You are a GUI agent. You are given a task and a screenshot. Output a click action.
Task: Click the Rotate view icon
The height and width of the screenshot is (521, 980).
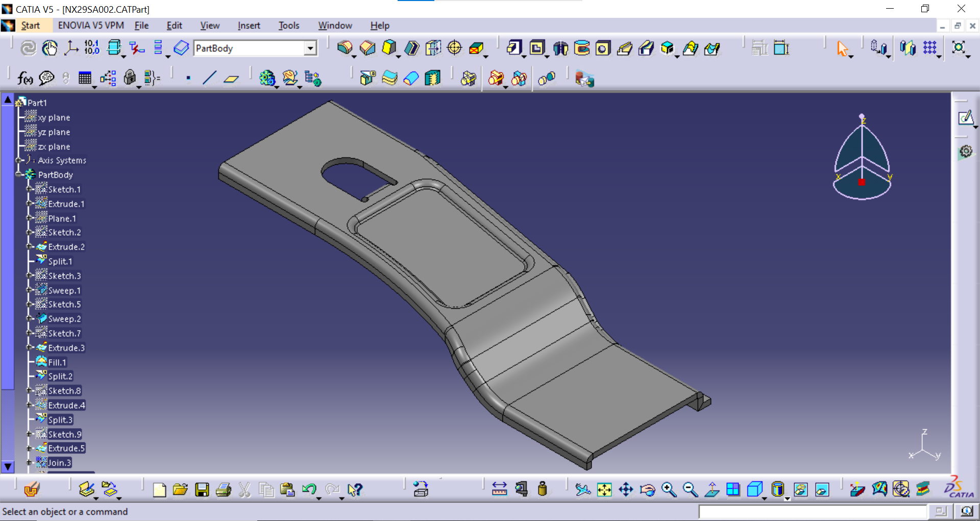point(647,490)
